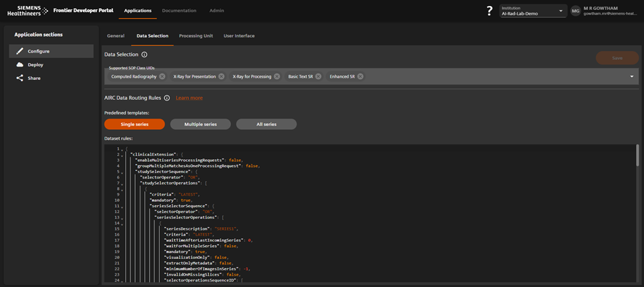Remove the X-Ray for Presentation chip
Viewport: 644px width, 287px height.
pos(222,77)
